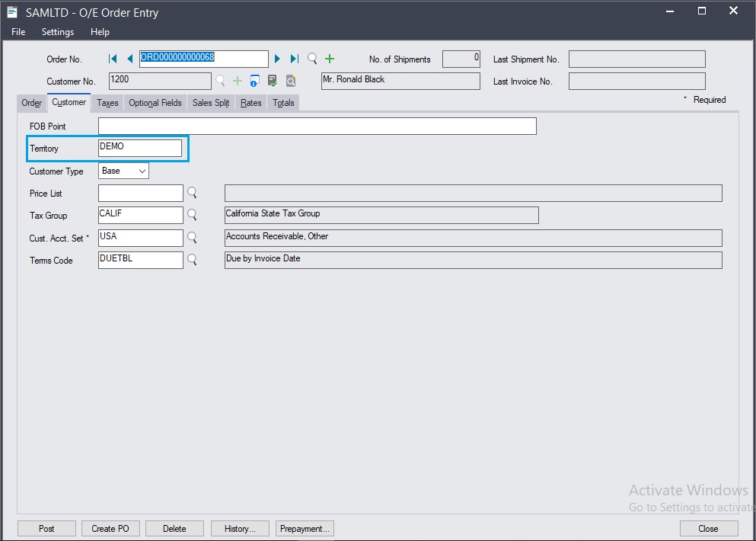Open the Price List finder magnifier
Viewport: 756px width, 541px height.
coord(192,193)
